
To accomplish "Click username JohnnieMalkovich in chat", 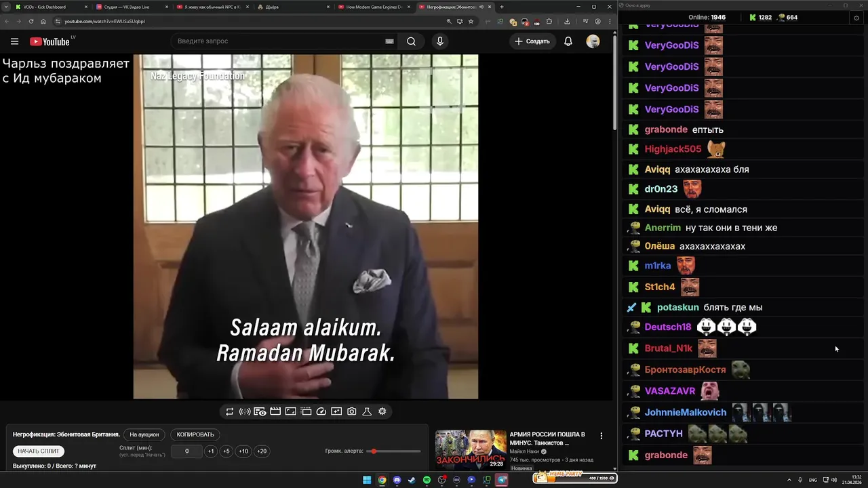I will pyautogui.click(x=686, y=412).
